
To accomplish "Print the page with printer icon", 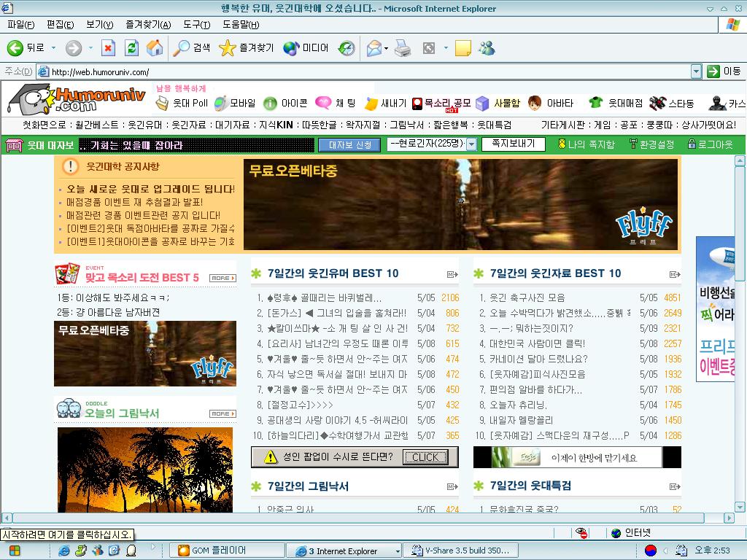I will pyautogui.click(x=403, y=48).
